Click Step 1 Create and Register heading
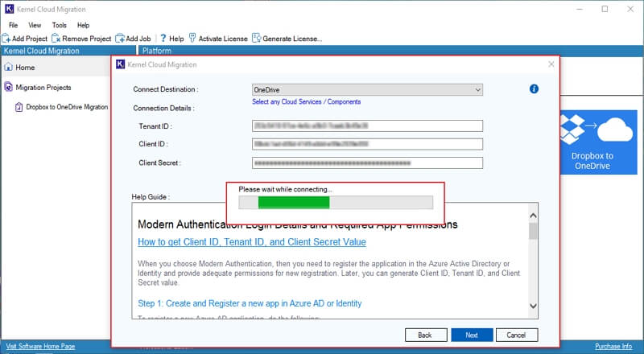 point(250,303)
